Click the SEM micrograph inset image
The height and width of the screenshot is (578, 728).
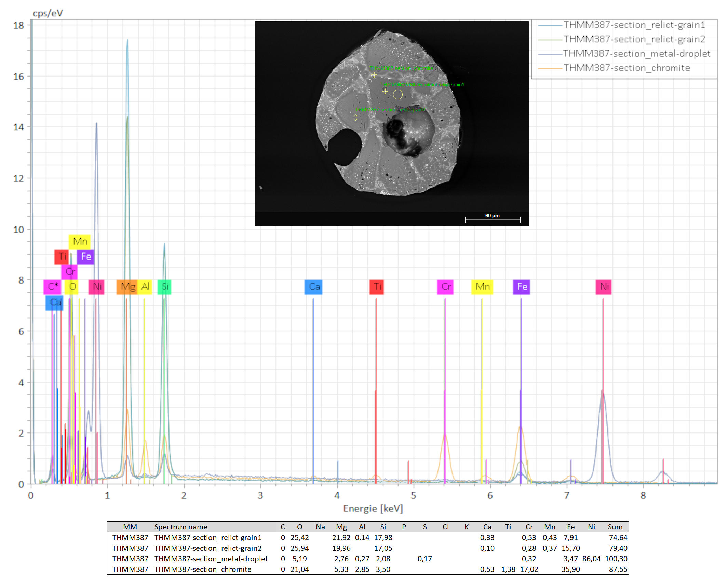pyautogui.click(x=392, y=123)
